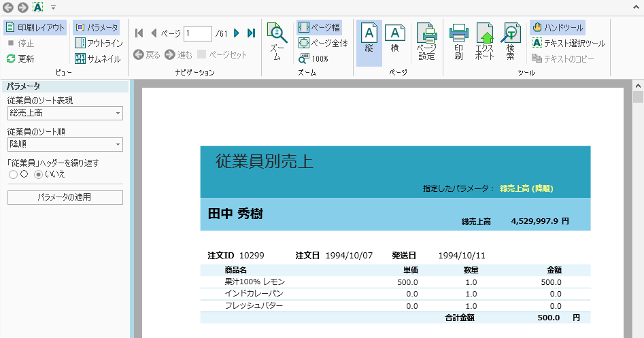This screenshot has height=338, width=644.
Task: Click the page number input field
Action: tap(198, 33)
